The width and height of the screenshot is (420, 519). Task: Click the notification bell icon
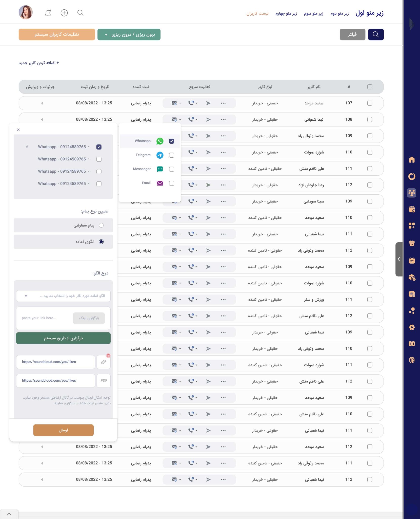click(48, 13)
